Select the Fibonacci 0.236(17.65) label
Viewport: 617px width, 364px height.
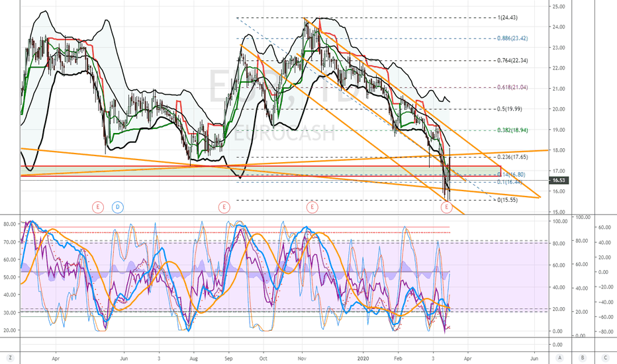[x=512, y=157]
